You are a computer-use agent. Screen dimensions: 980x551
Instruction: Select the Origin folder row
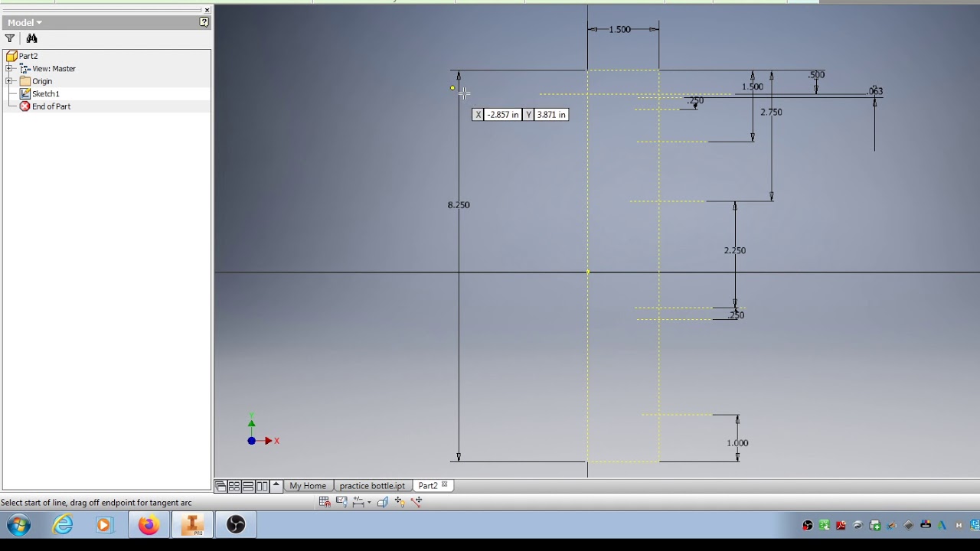pyautogui.click(x=36, y=81)
